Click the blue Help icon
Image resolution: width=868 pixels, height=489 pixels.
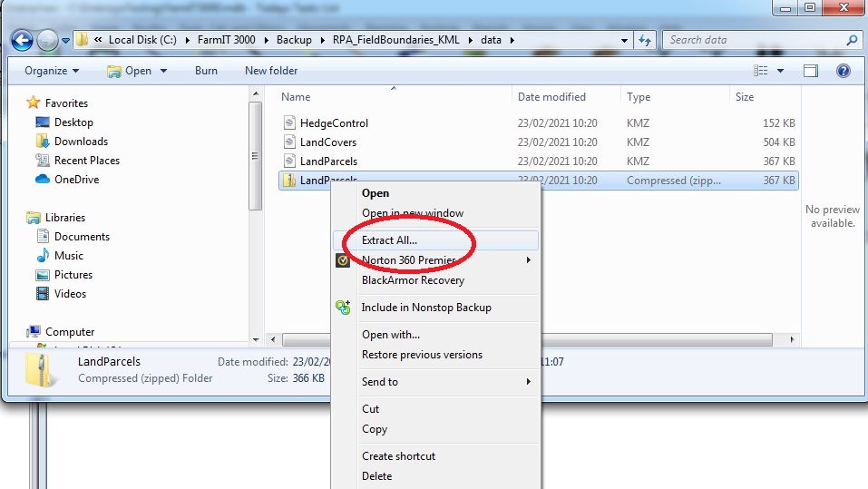tap(844, 71)
